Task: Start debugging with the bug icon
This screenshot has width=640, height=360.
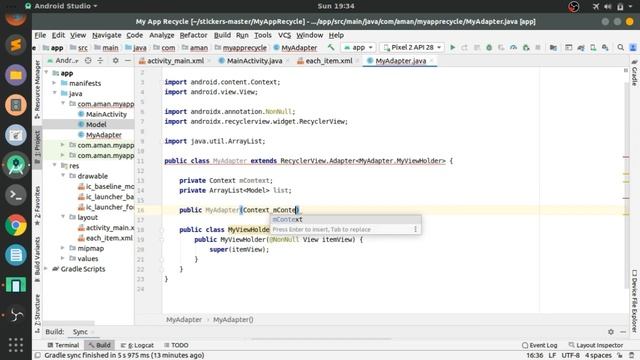Action: [x=489, y=47]
